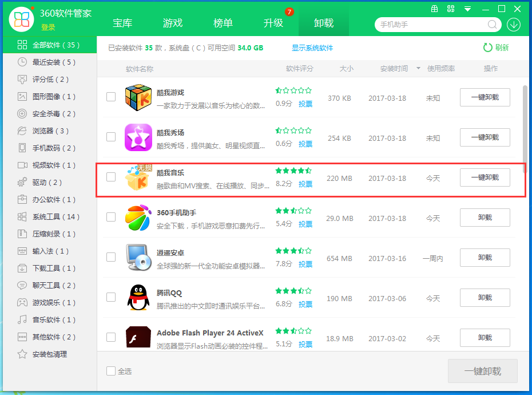Select the 安全杀毒 (2) category
The height and width of the screenshot is (395, 532).
tap(50, 114)
